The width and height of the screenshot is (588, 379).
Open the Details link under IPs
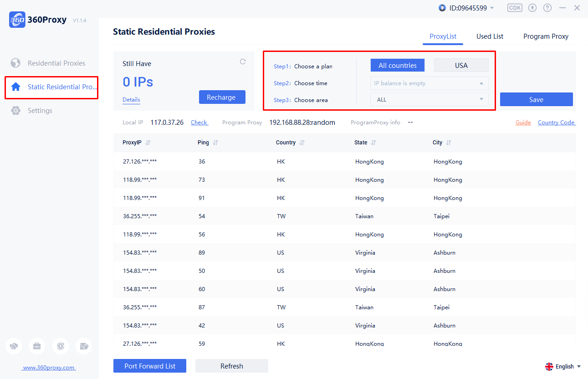pyautogui.click(x=131, y=100)
